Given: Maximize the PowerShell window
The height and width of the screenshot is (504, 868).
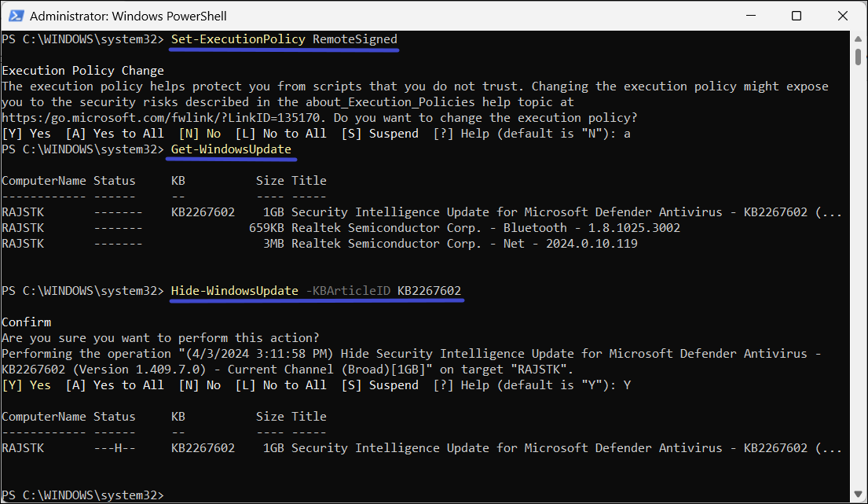Looking at the screenshot, I should 796,16.
